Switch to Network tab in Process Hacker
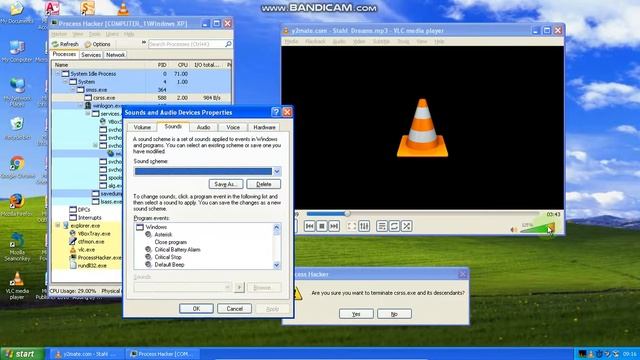Viewport: 640px width, 360px height. [x=115, y=55]
